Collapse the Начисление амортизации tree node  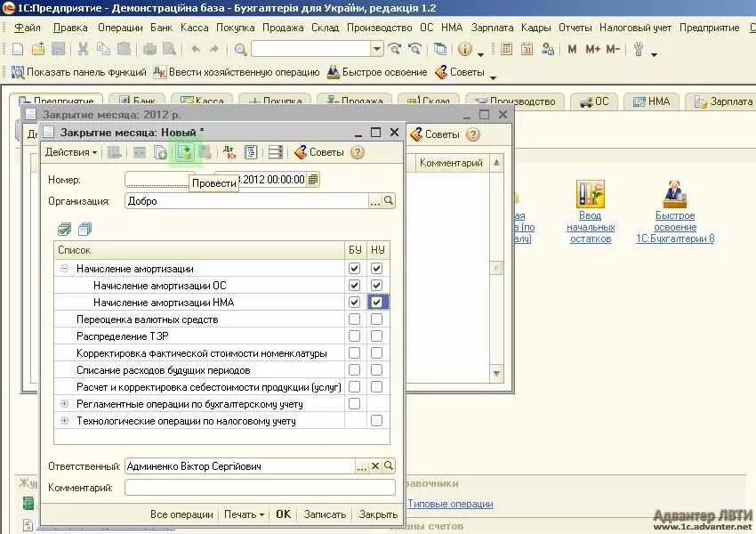64,268
